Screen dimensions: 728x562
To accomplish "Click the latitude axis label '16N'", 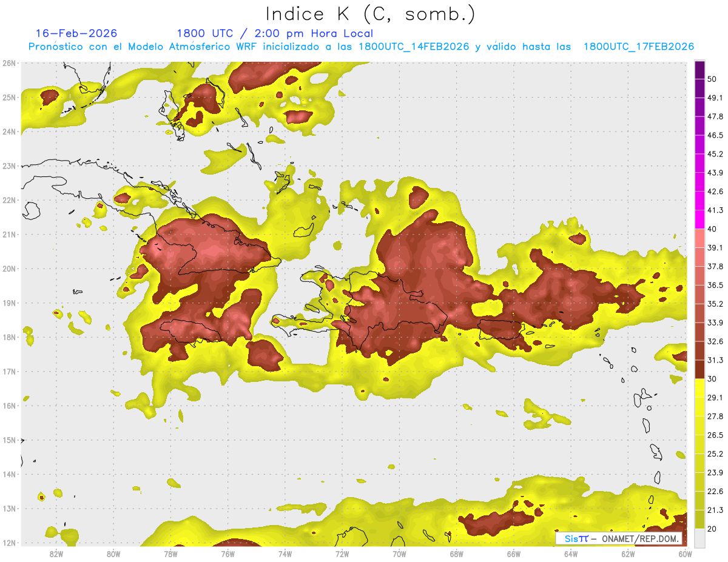I will tap(9, 406).
